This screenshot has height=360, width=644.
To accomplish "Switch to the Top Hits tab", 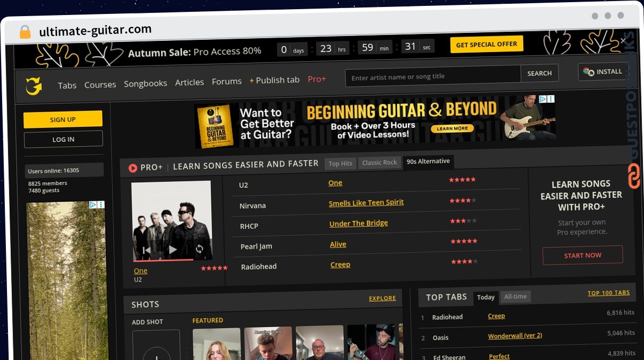I will click(340, 163).
